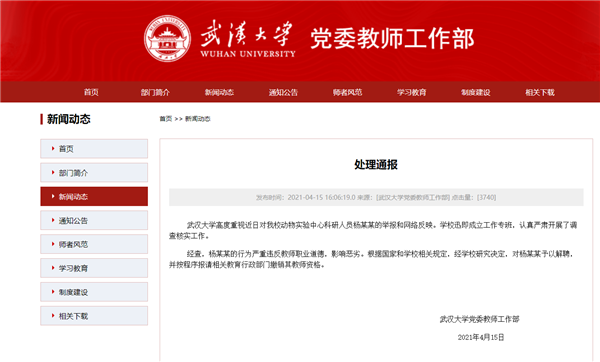This screenshot has height=362, width=600.
Task: Open 通知公告 in the left sidebar
Action: 94,220
